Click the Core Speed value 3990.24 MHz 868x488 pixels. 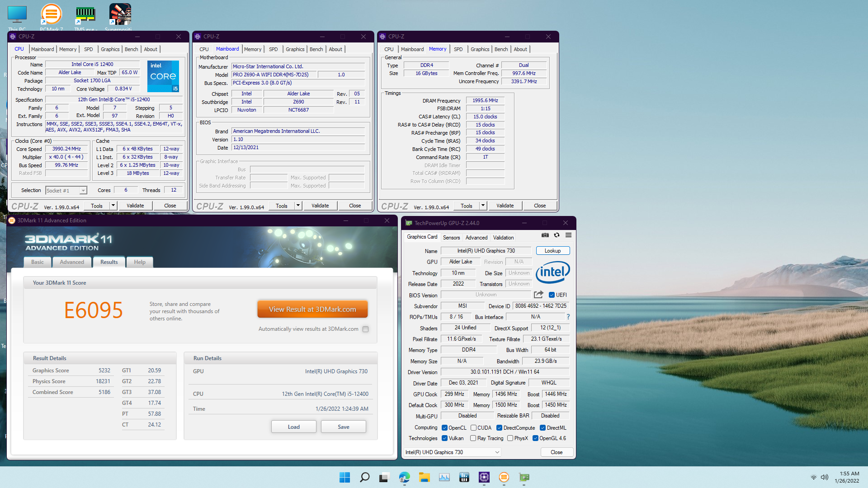(66, 149)
